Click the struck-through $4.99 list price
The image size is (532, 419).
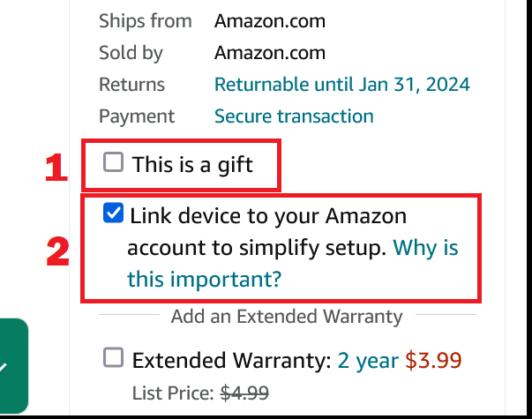coord(244,393)
